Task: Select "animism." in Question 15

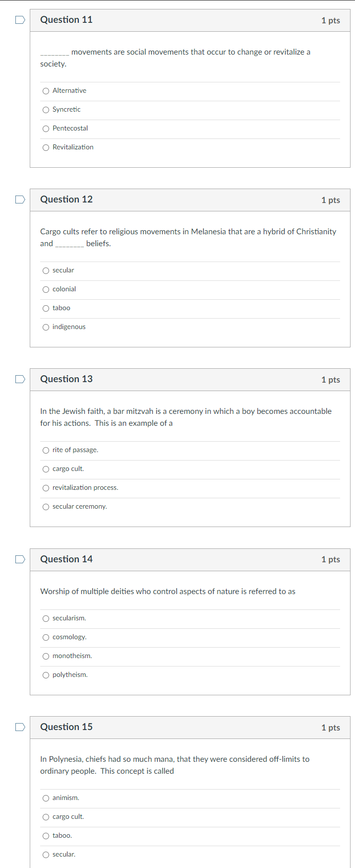Action: point(46,798)
